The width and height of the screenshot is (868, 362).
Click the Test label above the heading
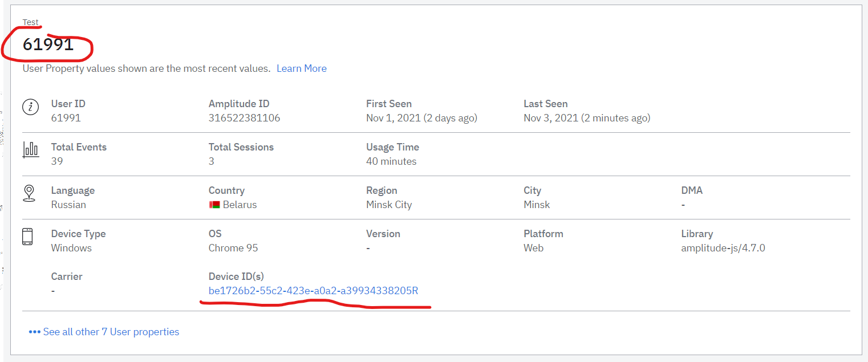click(x=31, y=22)
